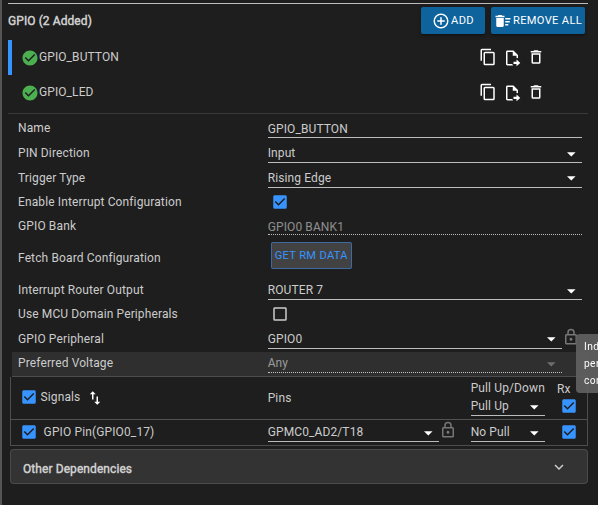Click the Pins column header

tap(280, 398)
